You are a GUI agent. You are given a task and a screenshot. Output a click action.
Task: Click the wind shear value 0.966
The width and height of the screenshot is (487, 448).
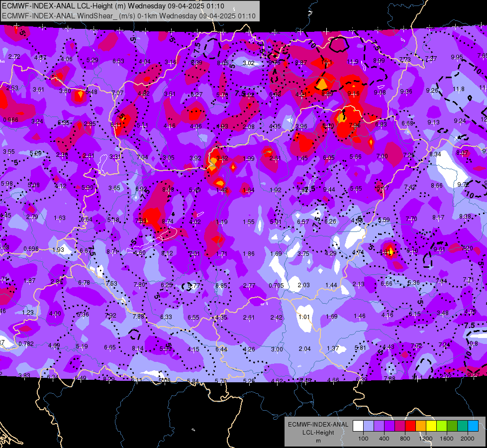10,120
